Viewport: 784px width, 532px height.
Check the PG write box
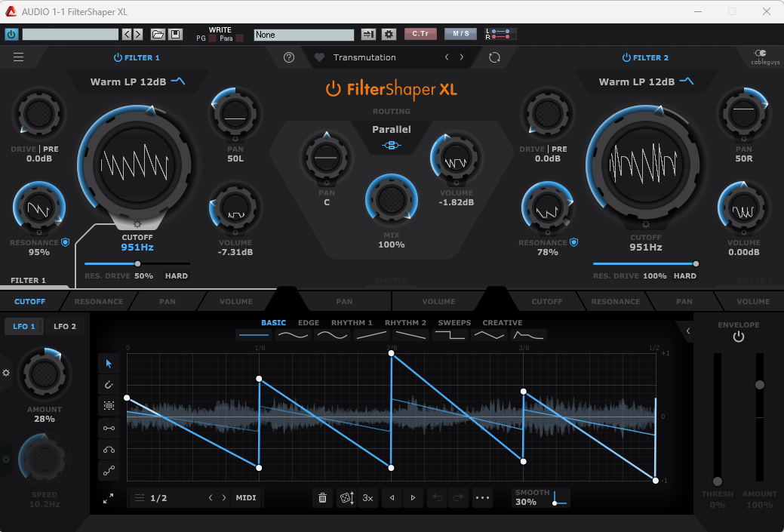213,38
